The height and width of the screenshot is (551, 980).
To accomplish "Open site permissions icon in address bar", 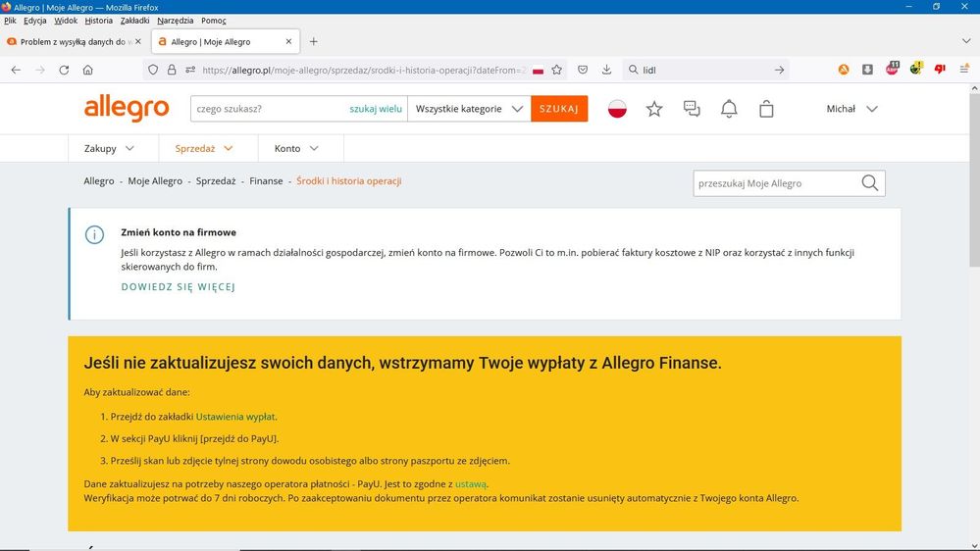I will 190,70.
